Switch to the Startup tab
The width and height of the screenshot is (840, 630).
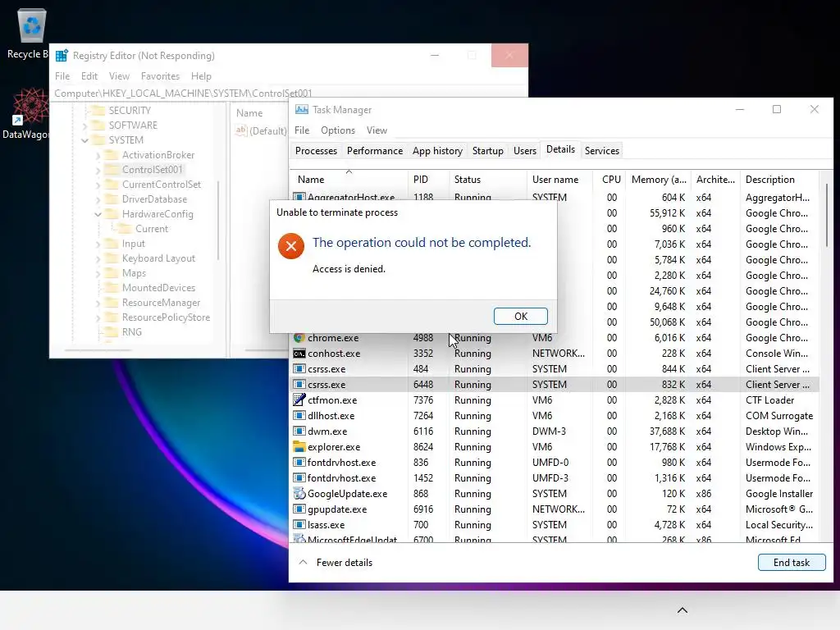[487, 151]
